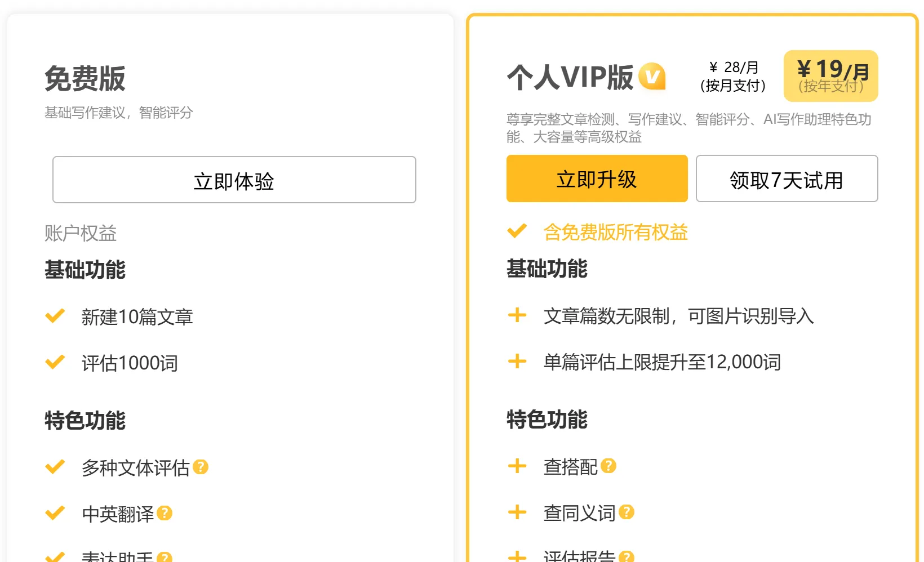Click the help icon next to 查搭配

click(x=608, y=466)
